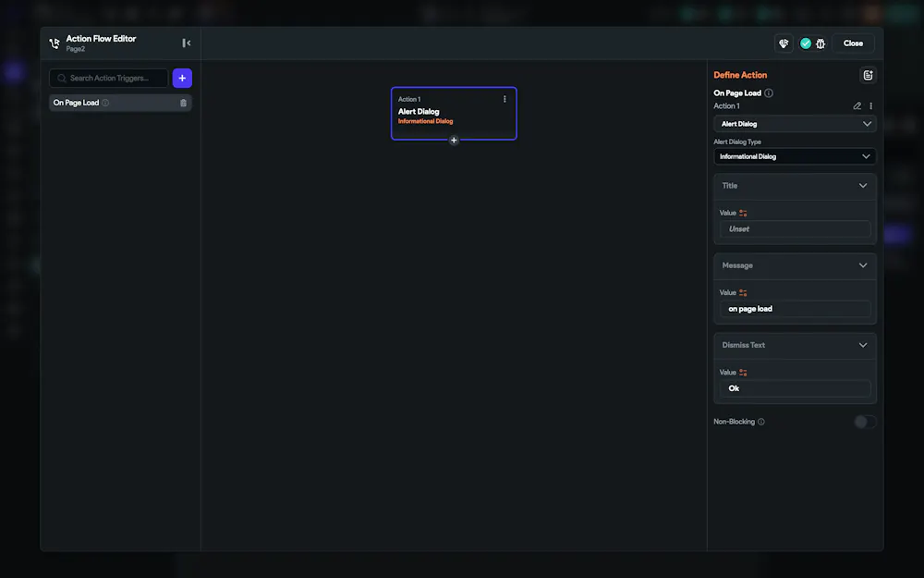
Task: Focus the Search Action Triggers field
Action: click(109, 78)
